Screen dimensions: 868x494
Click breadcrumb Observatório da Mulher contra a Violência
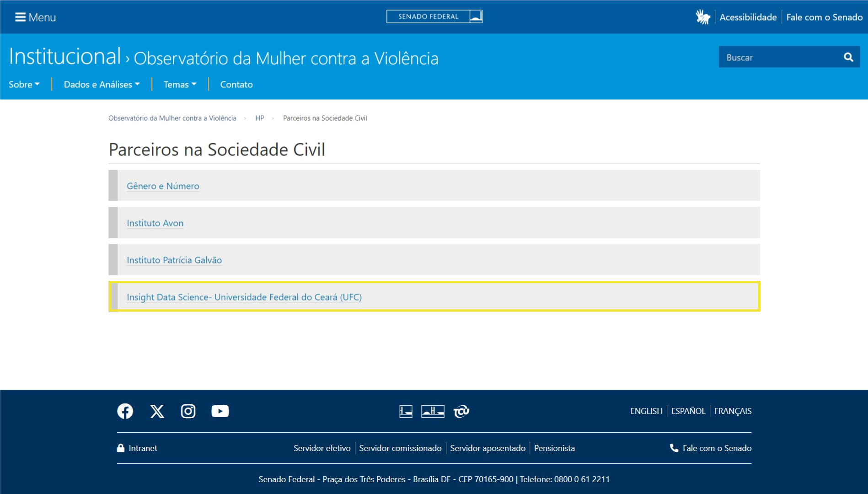click(172, 118)
